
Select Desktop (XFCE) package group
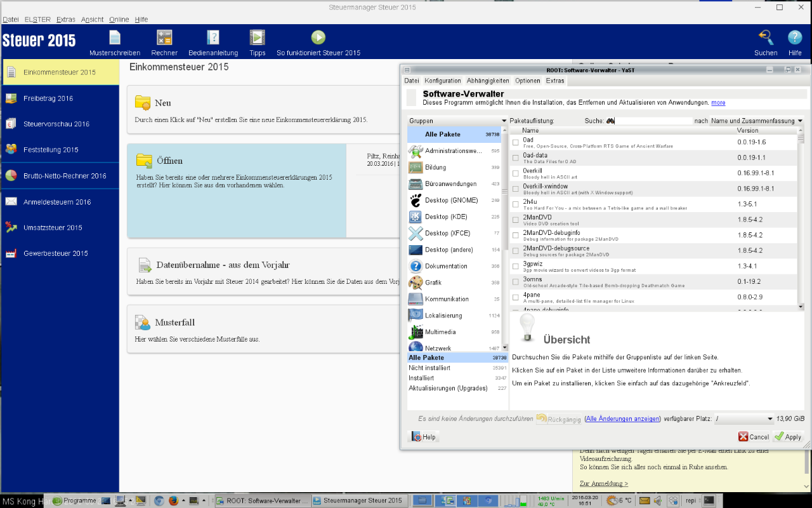tap(454, 234)
